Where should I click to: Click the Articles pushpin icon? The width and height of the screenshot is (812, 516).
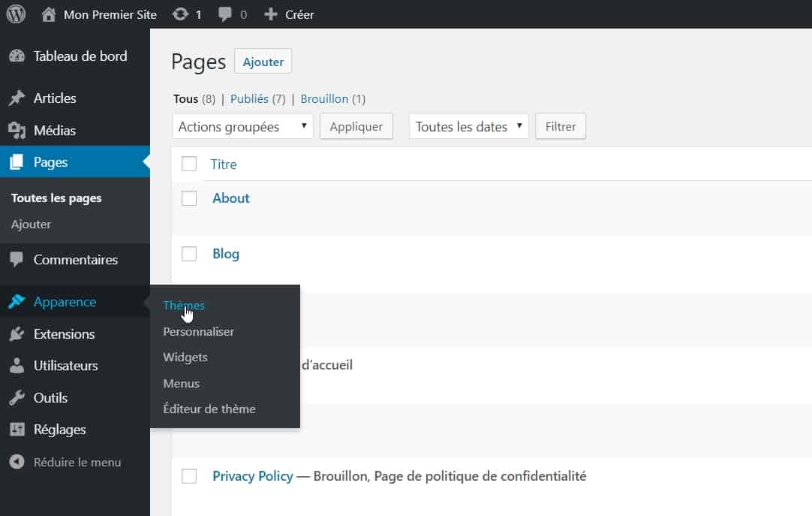pyautogui.click(x=17, y=98)
